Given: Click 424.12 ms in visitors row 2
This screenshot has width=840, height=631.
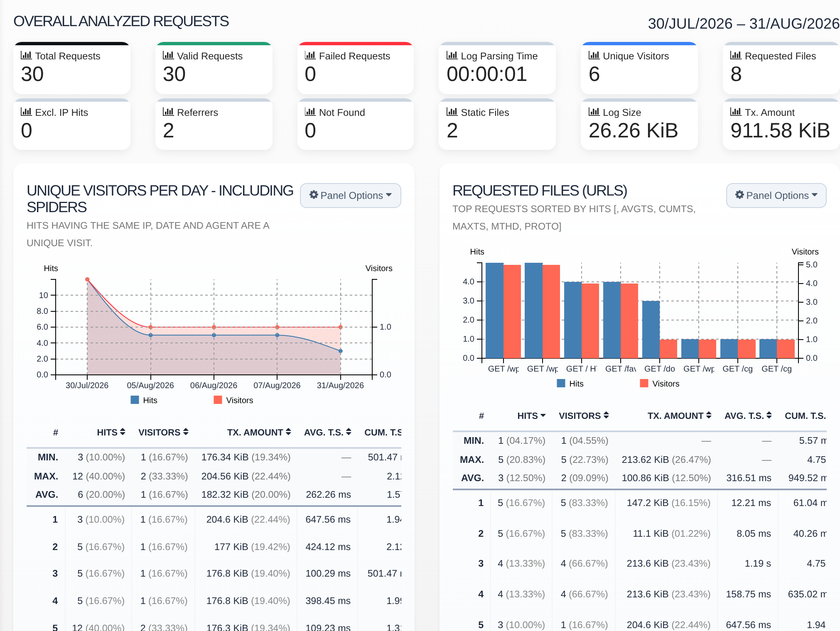Looking at the screenshot, I should point(328,547).
